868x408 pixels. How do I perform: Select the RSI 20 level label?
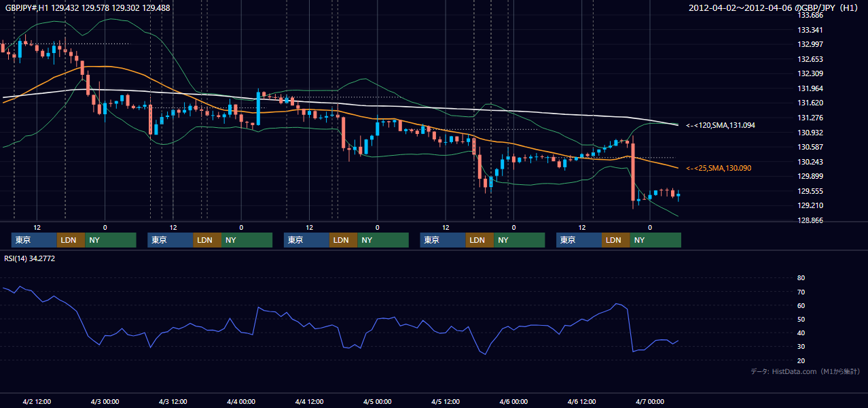[x=801, y=360]
